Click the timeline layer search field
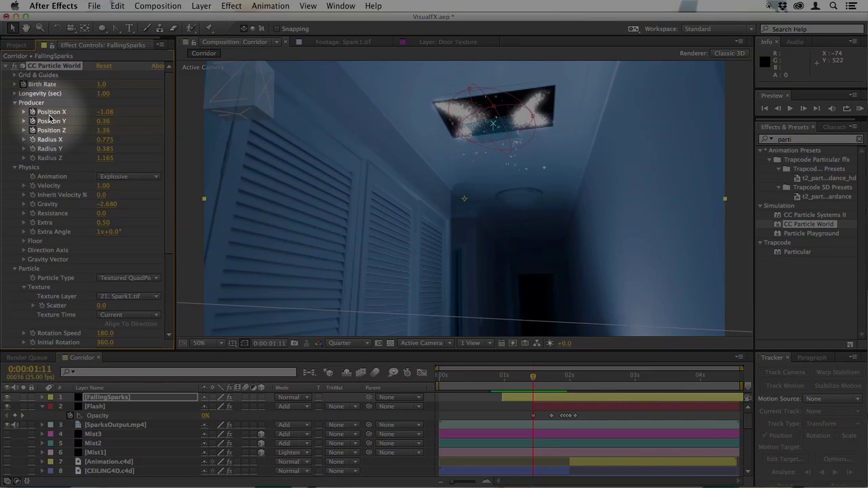Screen dimensions: 868x488 [179, 372]
